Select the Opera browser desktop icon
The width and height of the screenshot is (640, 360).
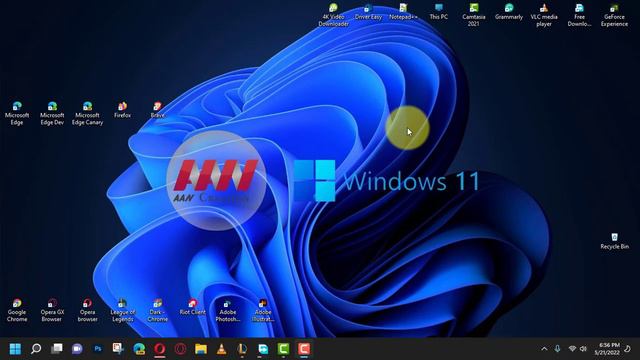click(87, 311)
